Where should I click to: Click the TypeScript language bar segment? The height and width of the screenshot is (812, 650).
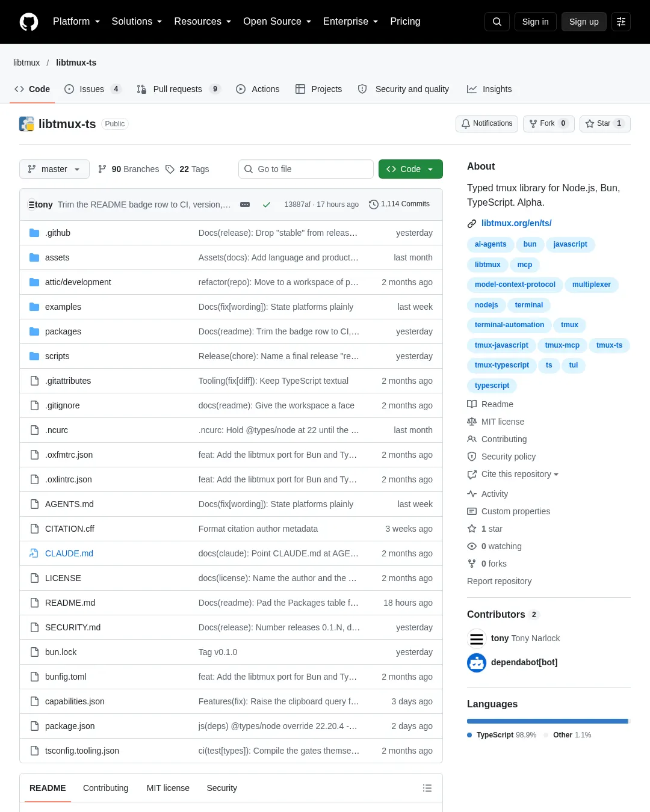[547, 721]
